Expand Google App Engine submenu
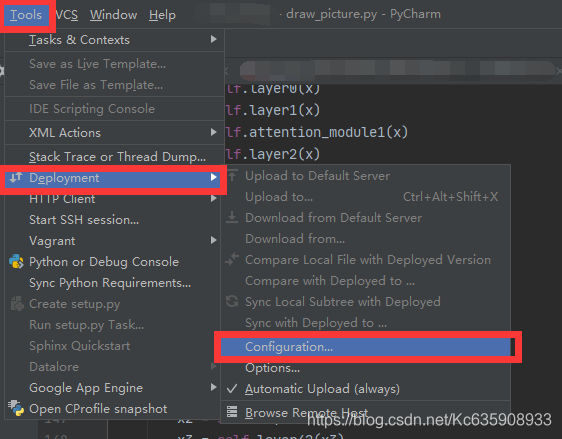 (x=113, y=388)
